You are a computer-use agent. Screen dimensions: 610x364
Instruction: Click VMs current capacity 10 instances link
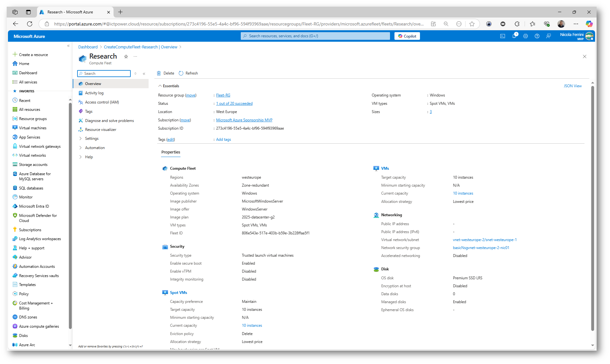pos(463,193)
